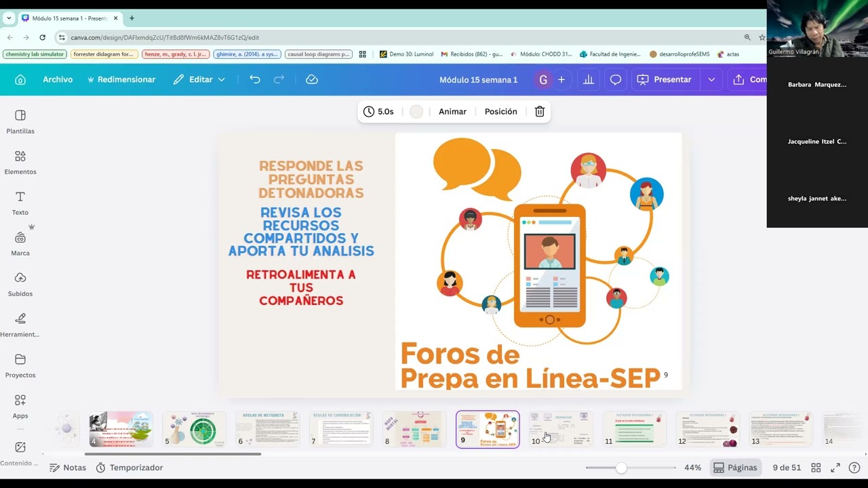Open the browser tab search dropdown
Screen dimensions: 868x488
[9, 18]
